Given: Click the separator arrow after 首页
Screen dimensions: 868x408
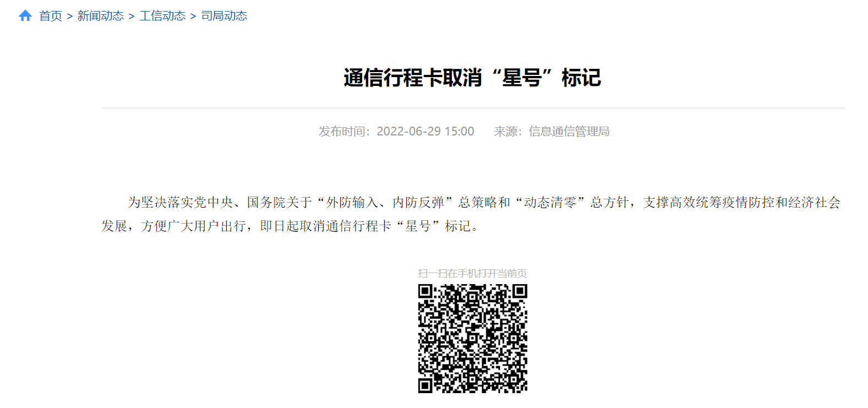Looking at the screenshot, I should pos(70,17).
